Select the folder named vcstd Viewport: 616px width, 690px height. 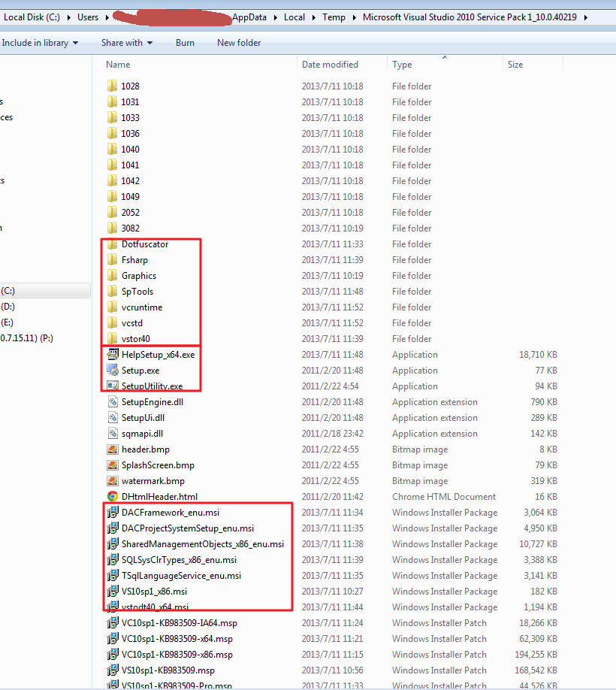[132, 323]
